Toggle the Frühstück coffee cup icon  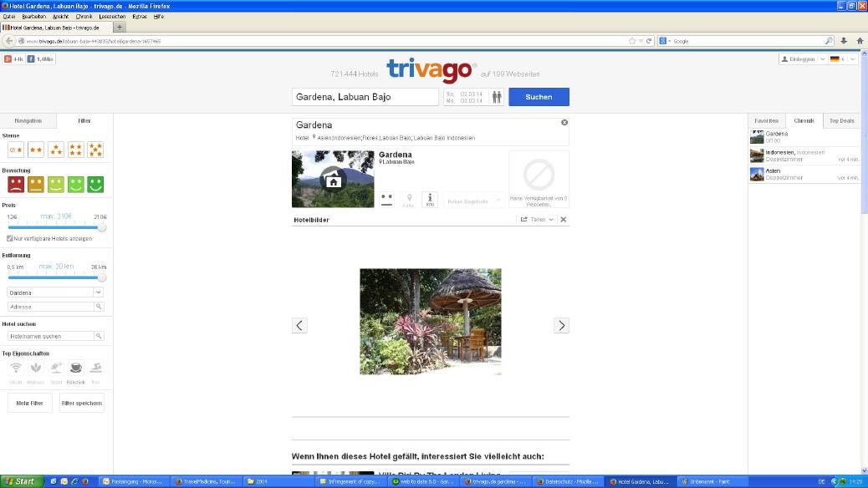[76, 369]
